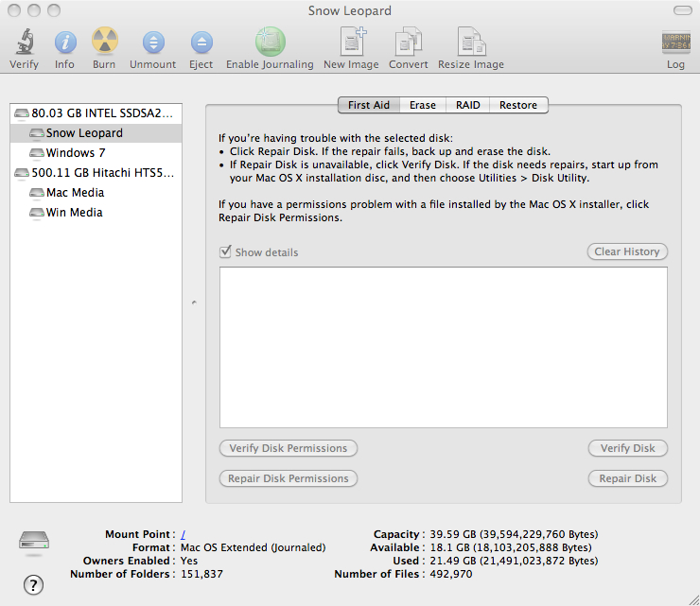Switch to the Erase tab
700x606 pixels.
coord(422,105)
